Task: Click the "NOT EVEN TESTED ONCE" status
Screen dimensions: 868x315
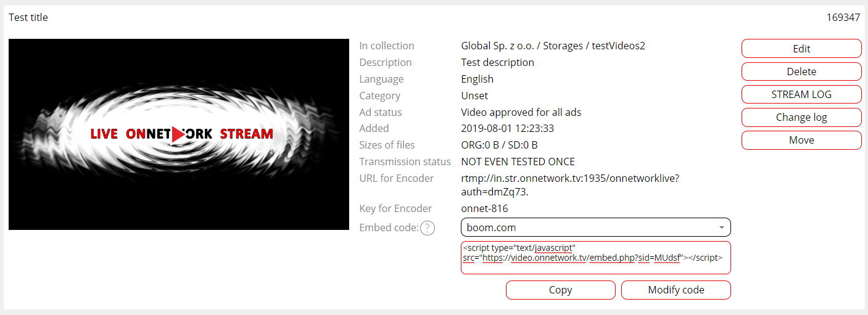Action: (518, 162)
